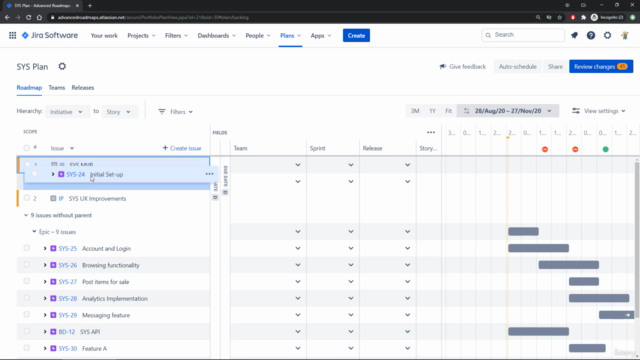Reload the page with browser refresh icon

[28, 18]
